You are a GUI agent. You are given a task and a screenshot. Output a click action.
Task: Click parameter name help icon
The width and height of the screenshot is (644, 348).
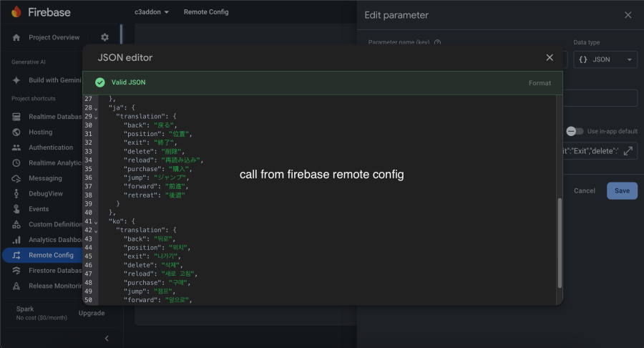pyautogui.click(x=437, y=42)
